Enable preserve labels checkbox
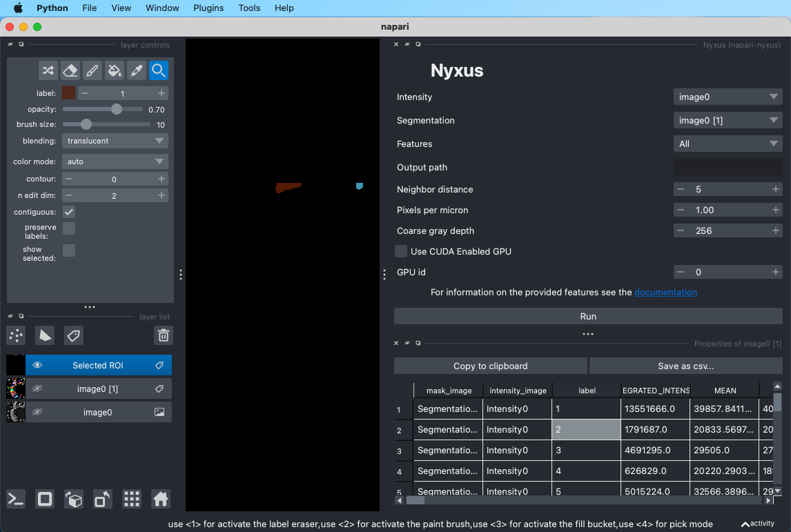This screenshot has height=532, width=791. point(69,228)
